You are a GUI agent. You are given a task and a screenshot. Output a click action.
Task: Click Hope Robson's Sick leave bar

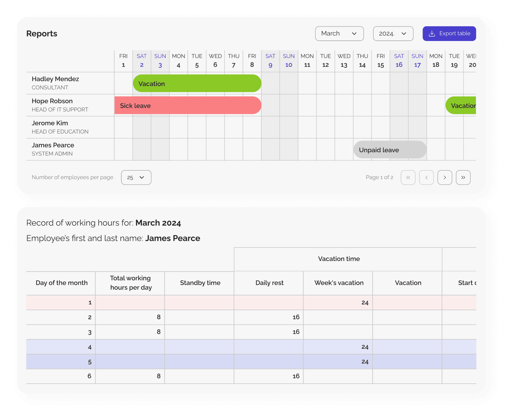point(188,105)
